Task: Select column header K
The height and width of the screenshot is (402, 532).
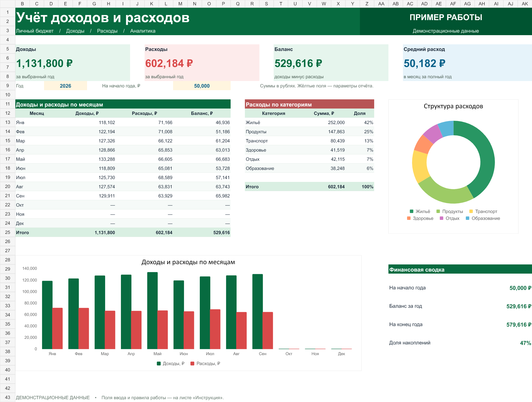Action: (x=151, y=4)
